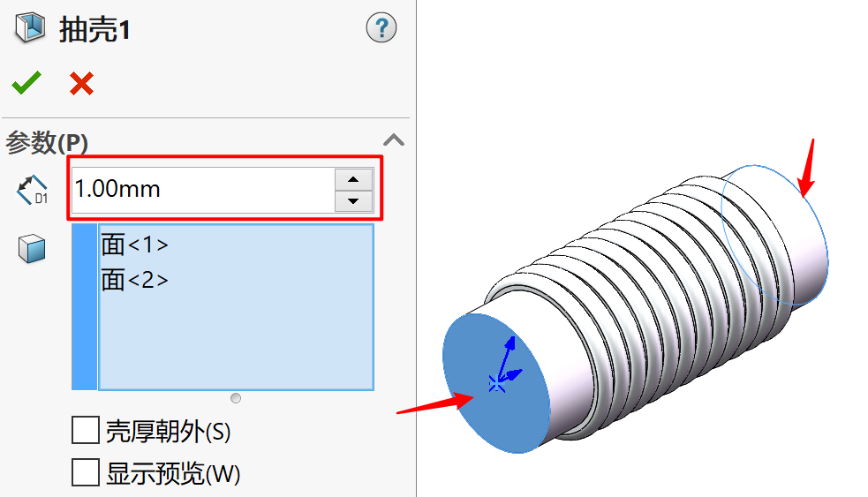Image resolution: width=868 pixels, height=497 pixels.
Task: Select 面<1> in the face list
Action: [134, 244]
